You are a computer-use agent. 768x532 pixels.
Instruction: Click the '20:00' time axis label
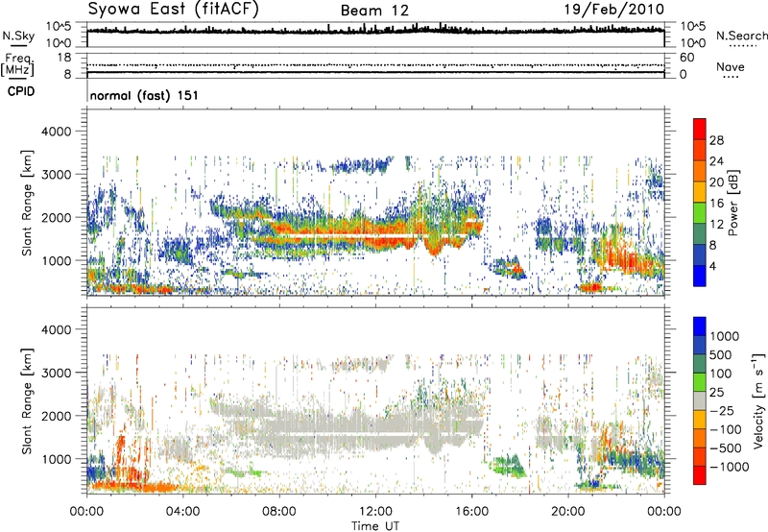click(568, 512)
